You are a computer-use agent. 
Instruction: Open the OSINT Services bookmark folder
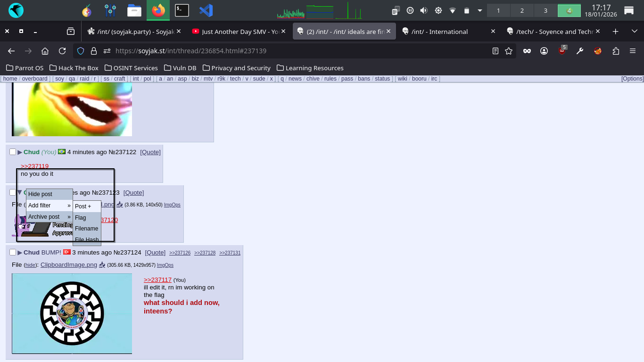coord(131,68)
